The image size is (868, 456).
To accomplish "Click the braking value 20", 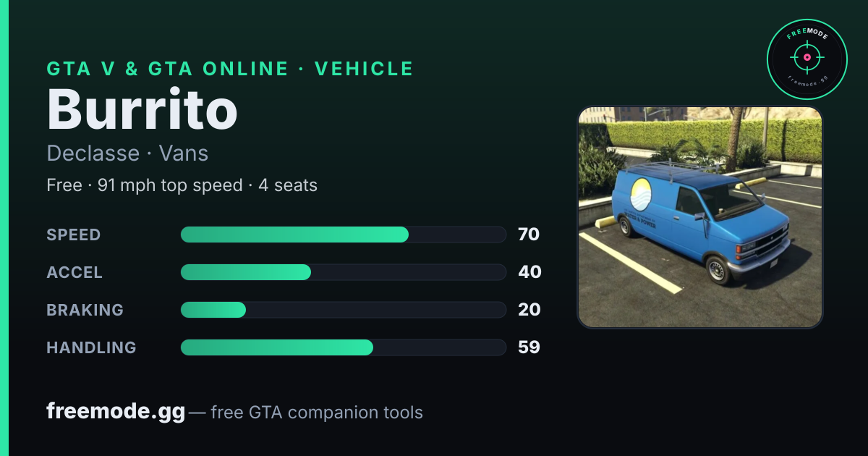I will tap(529, 310).
